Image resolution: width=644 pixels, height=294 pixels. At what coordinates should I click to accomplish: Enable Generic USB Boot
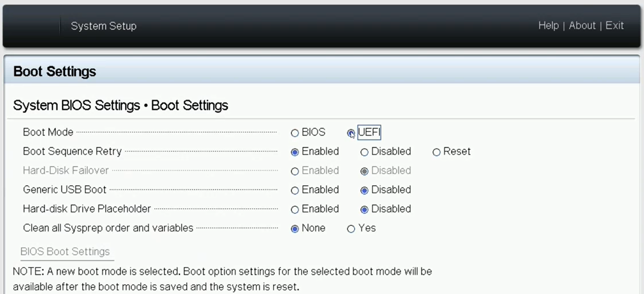coord(295,191)
